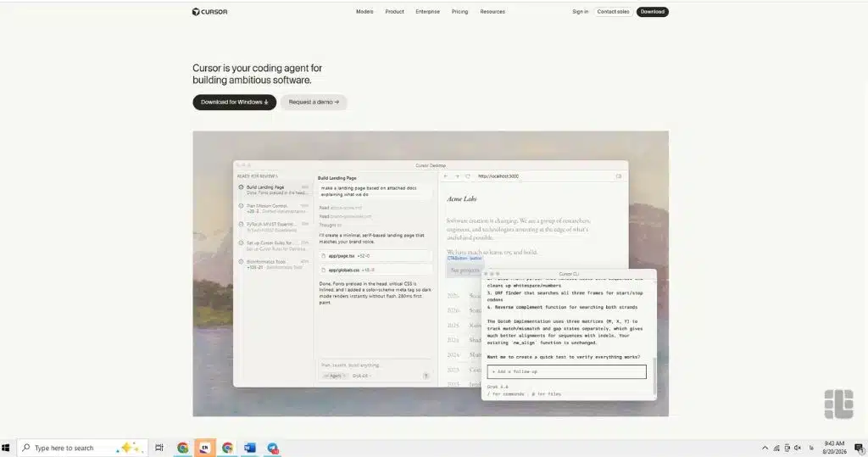Image resolution: width=868 pixels, height=457 pixels.
Task: Click the clock showing 9:43 AM
Action: tap(834, 448)
